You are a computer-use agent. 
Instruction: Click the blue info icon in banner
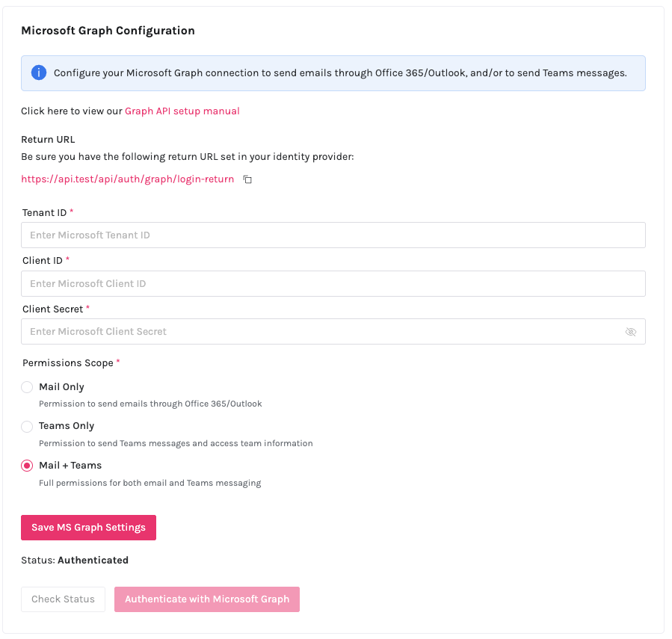click(39, 73)
